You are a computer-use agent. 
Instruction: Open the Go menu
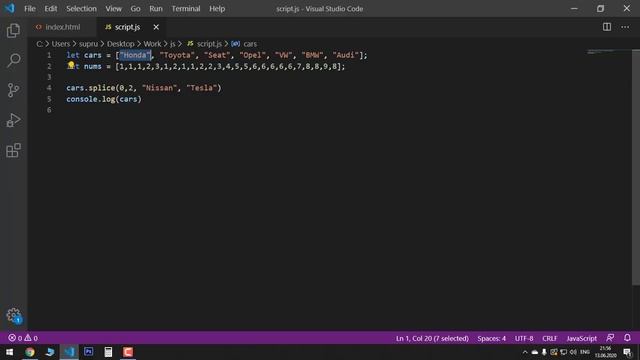[135, 9]
